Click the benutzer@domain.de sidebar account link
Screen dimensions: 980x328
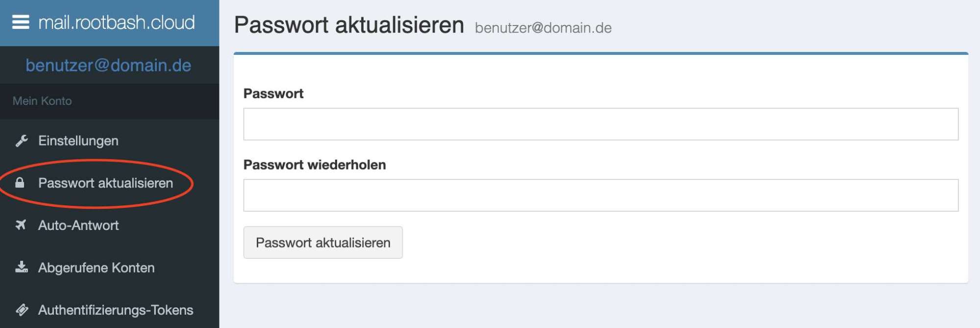[108, 65]
